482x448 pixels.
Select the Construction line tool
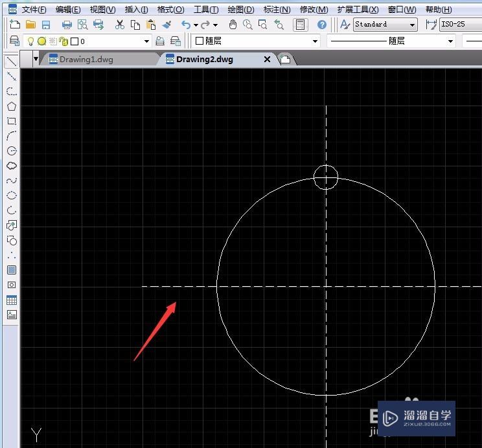(x=12, y=76)
